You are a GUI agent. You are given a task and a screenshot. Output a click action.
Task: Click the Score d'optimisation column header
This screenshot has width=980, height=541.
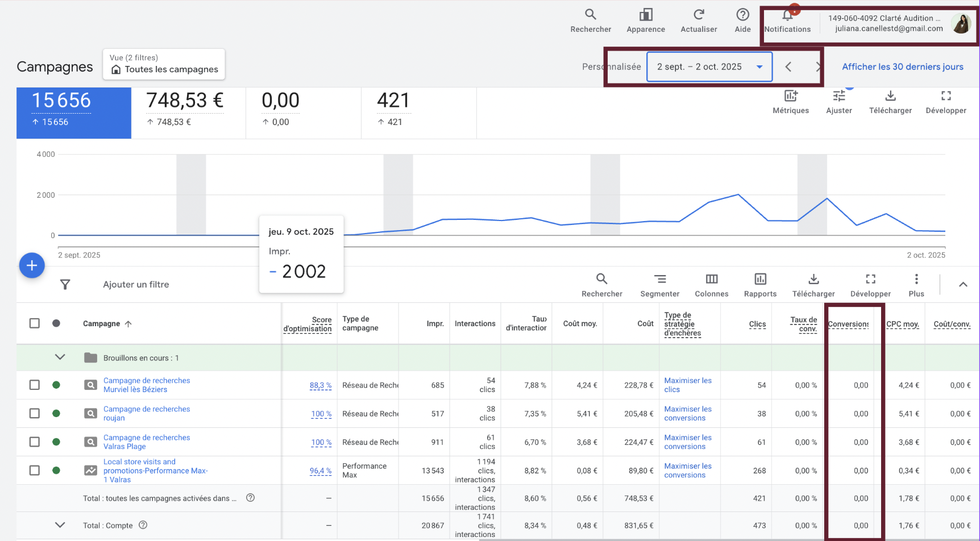(308, 324)
